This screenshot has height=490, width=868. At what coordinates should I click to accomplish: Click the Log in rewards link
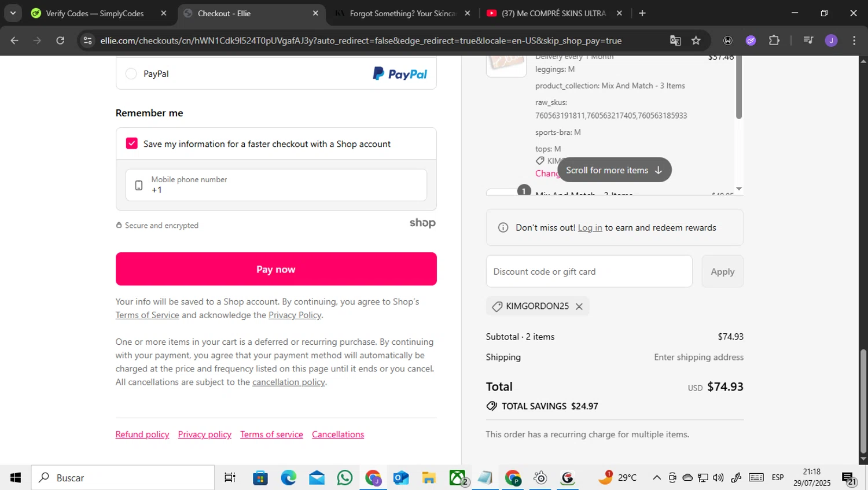coord(590,227)
